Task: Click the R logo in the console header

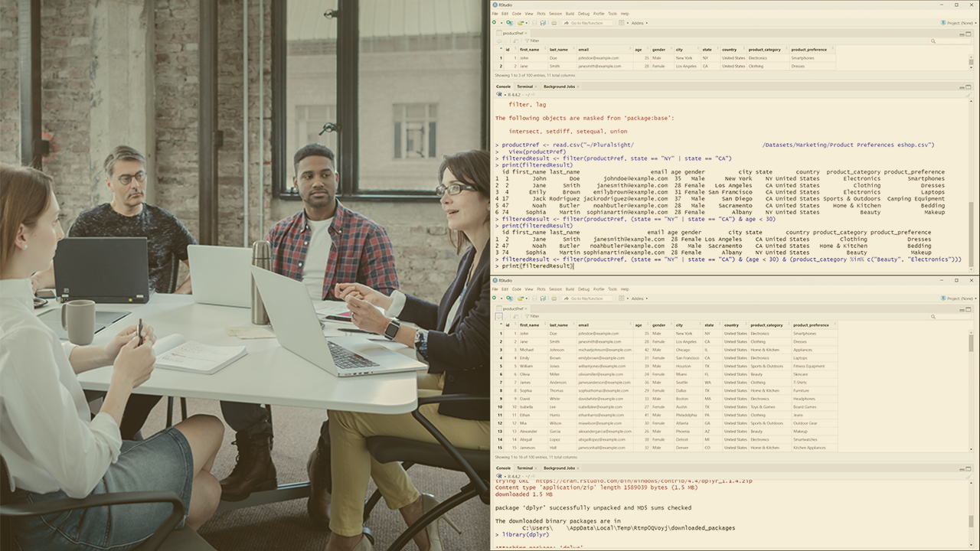Action: pos(498,94)
